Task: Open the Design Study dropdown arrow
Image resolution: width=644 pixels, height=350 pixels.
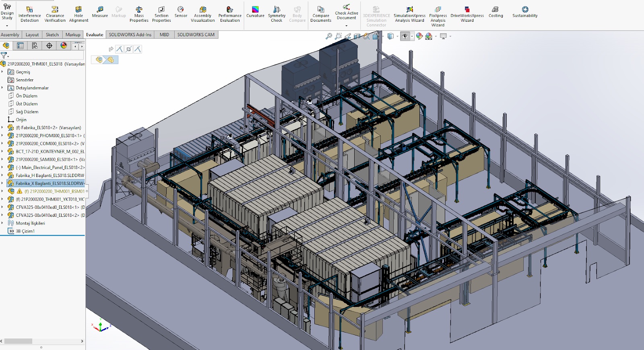Action: (x=7, y=26)
